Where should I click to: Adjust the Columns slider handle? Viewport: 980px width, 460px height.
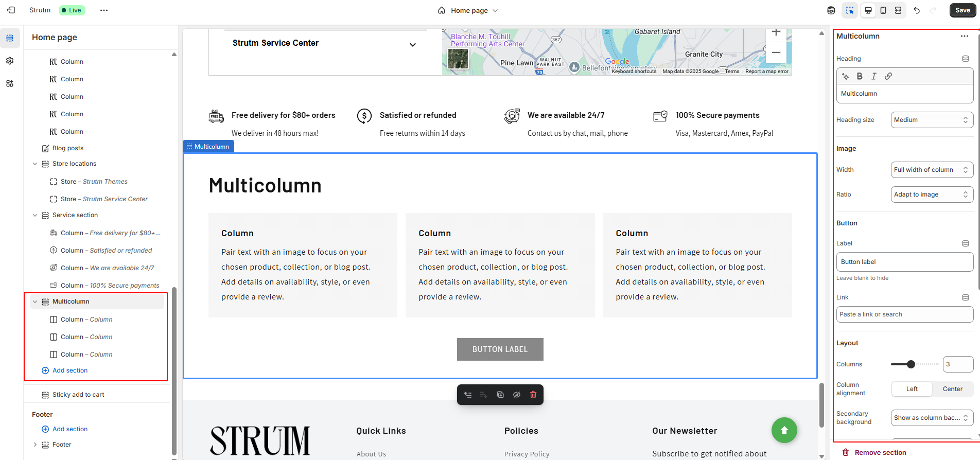(911, 364)
